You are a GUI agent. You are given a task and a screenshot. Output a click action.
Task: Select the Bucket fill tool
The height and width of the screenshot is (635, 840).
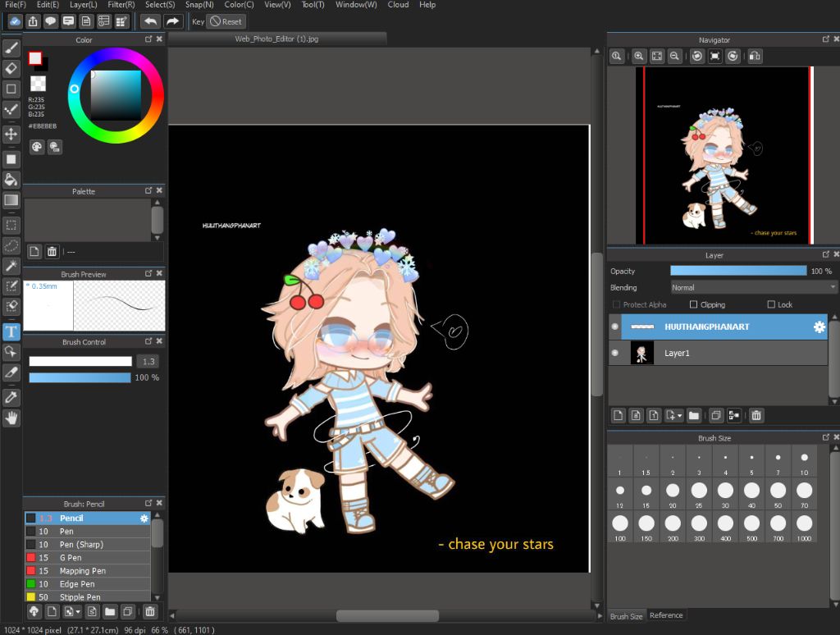point(11,180)
